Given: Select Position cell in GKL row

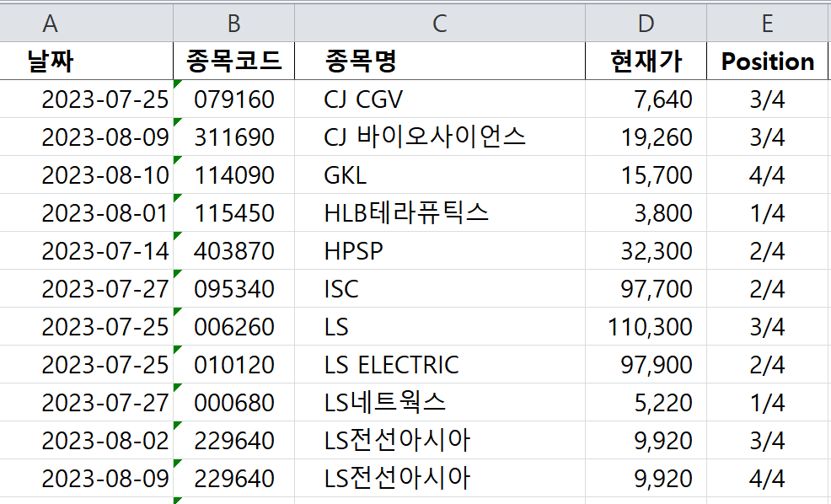Looking at the screenshot, I should coord(767,175).
